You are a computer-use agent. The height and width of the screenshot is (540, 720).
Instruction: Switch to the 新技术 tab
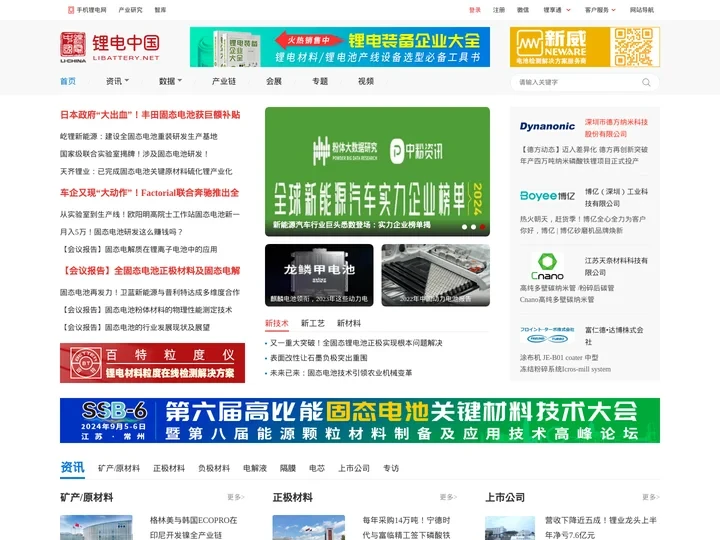[276, 323]
